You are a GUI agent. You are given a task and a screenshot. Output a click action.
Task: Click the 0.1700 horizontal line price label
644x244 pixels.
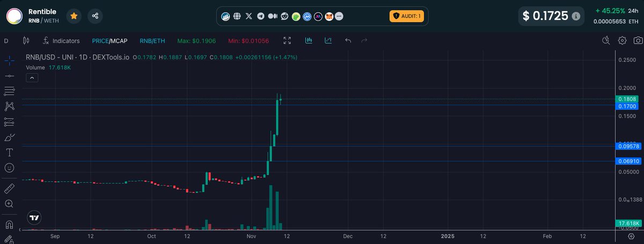click(627, 106)
